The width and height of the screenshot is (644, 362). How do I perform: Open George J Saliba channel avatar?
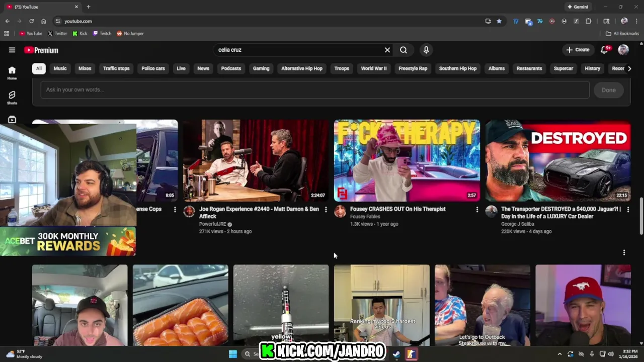(x=492, y=211)
